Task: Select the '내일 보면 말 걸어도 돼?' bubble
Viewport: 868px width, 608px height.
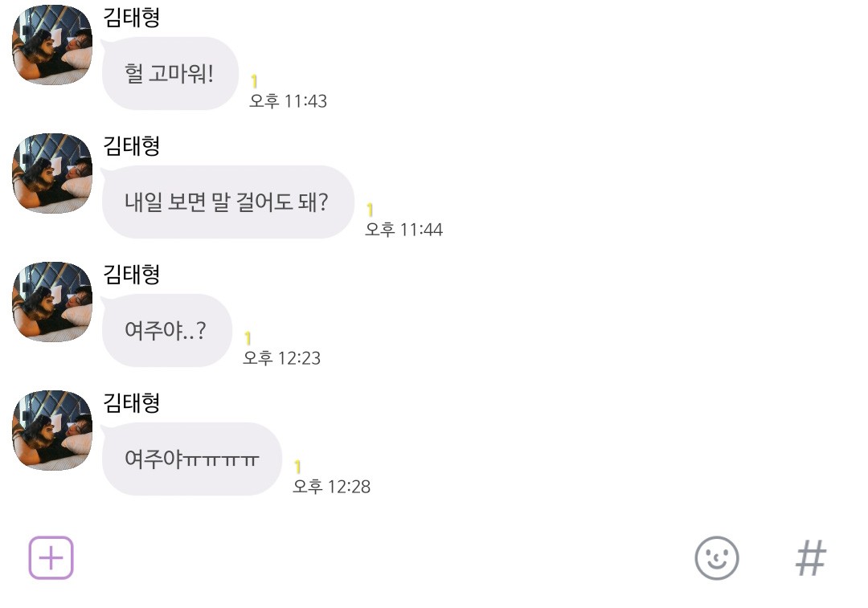Action: pyautogui.click(x=227, y=202)
